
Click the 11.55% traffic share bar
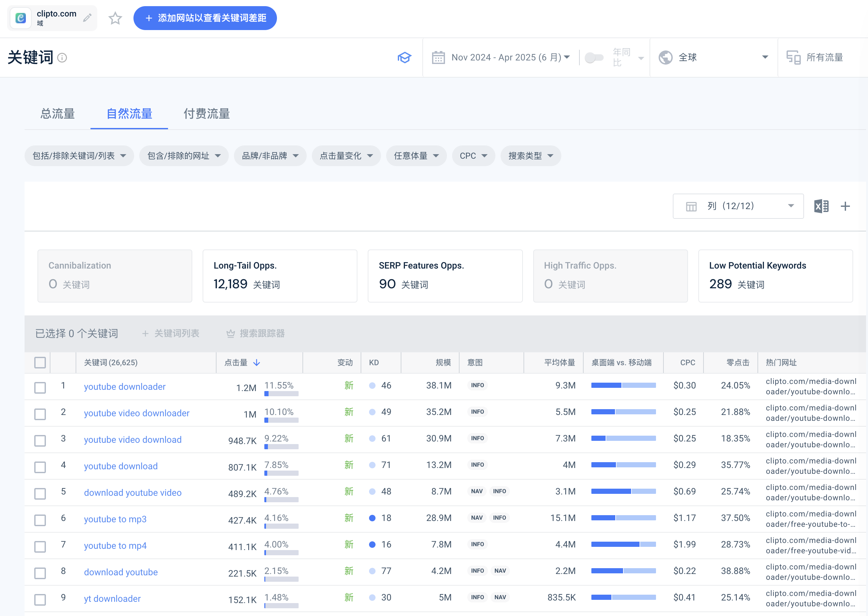point(281,394)
